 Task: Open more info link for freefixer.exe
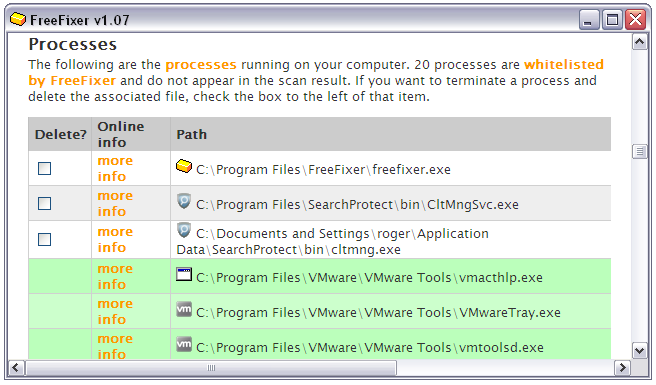[115, 169]
